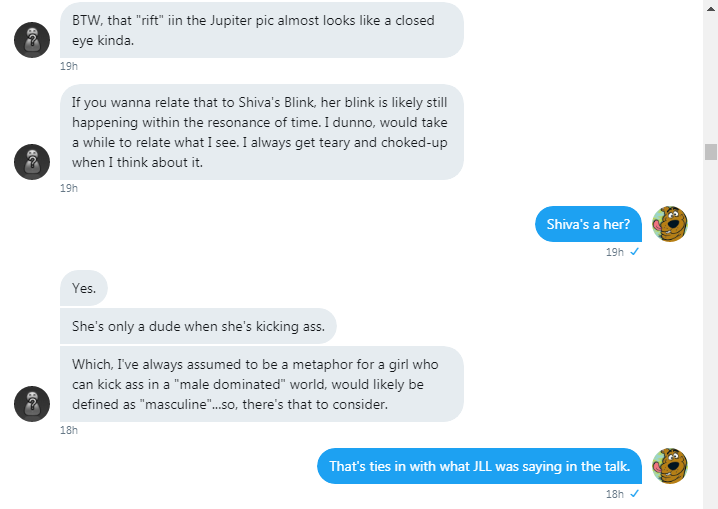The width and height of the screenshot is (718, 509).
Task: Click the 18h timestamp under the "masculine" message
Action: [x=69, y=430]
